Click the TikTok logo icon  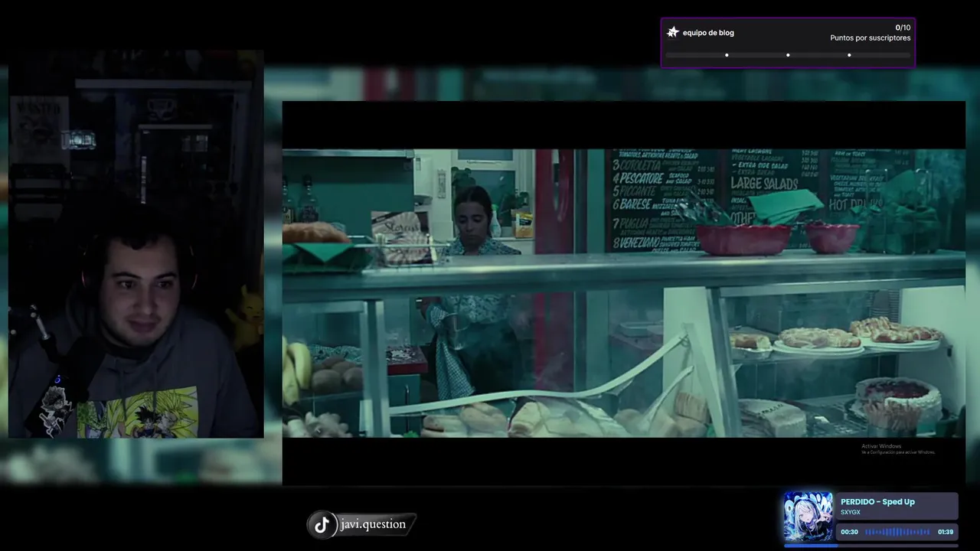(x=322, y=524)
